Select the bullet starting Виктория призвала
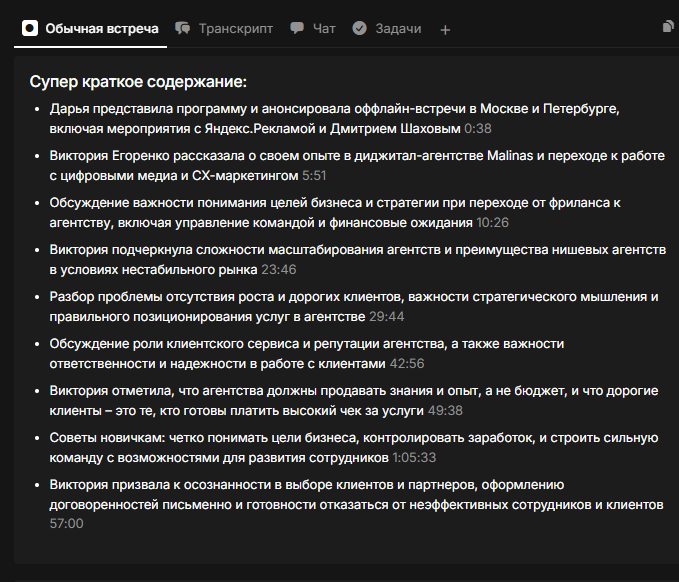679x582 pixels. coord(356,504)
